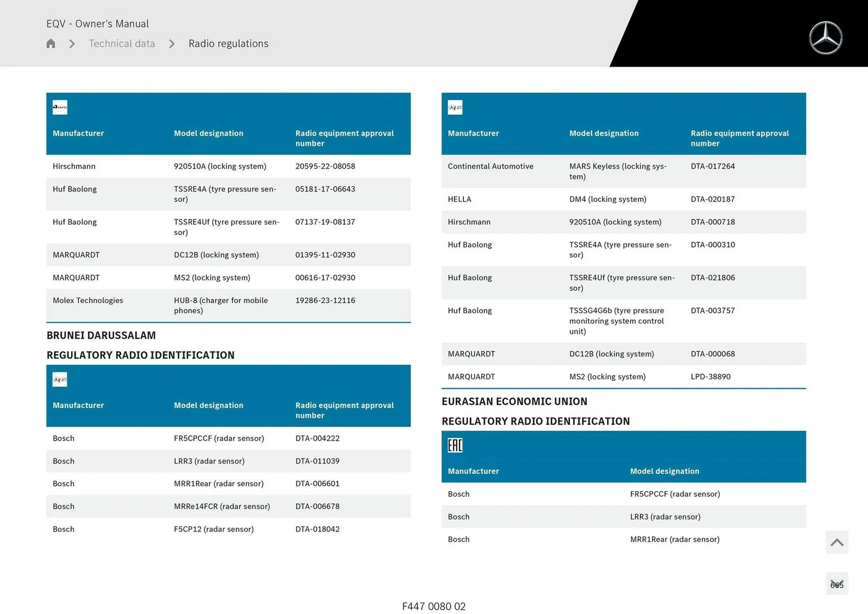Click the EAC mark icon
This screenshot has height=614, width=868.
[x=455, y=445]
